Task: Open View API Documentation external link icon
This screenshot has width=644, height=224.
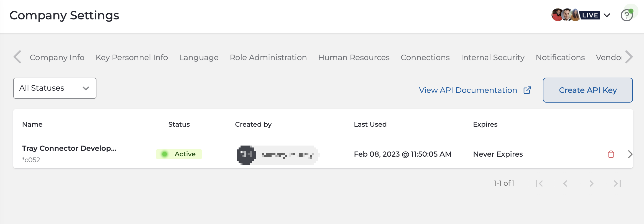Action: coord(527,90)
